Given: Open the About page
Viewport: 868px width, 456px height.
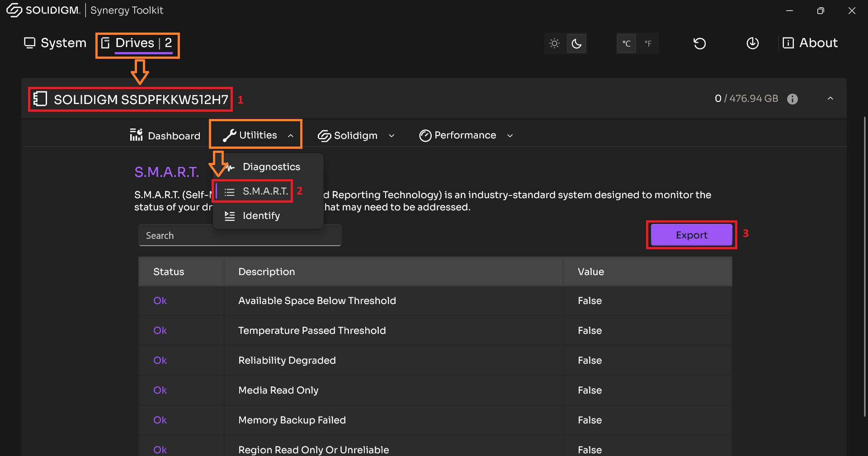Looking at the screenshot, I should tap(810, 43).
